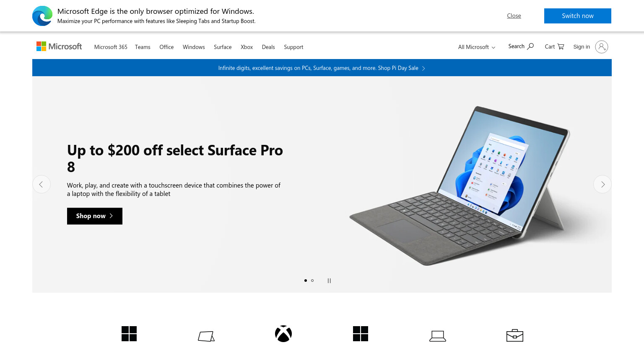Click the Switch now button
This screenshot has width=644, height=345.
click(x=578, y=16)
